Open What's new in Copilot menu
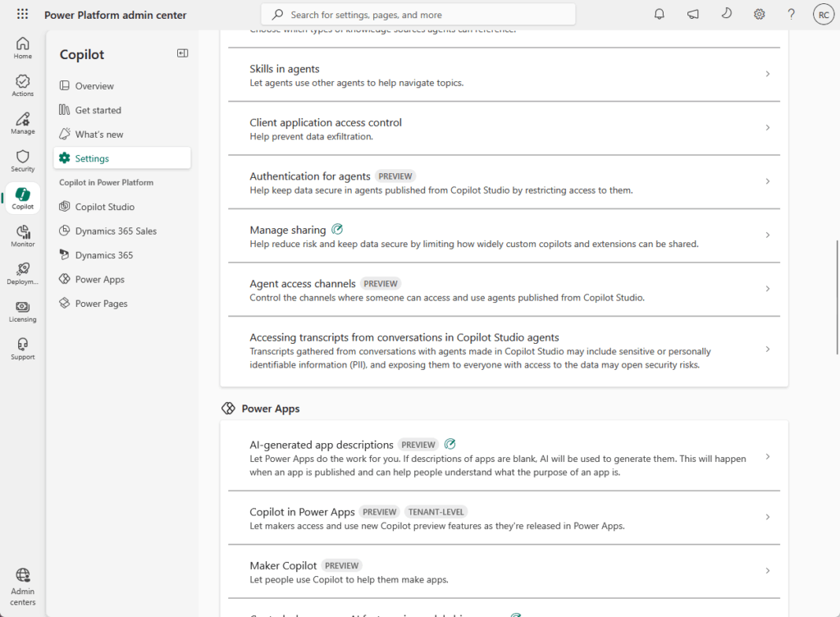 pos(122,134)
